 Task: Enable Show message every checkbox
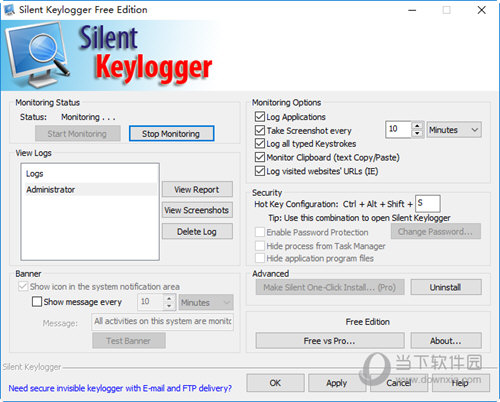37,302
